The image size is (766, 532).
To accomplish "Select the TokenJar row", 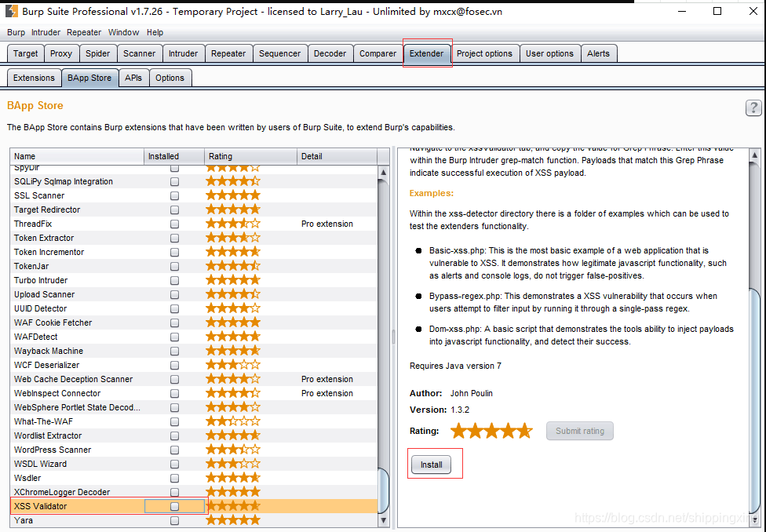I will (x=194, y=266).
